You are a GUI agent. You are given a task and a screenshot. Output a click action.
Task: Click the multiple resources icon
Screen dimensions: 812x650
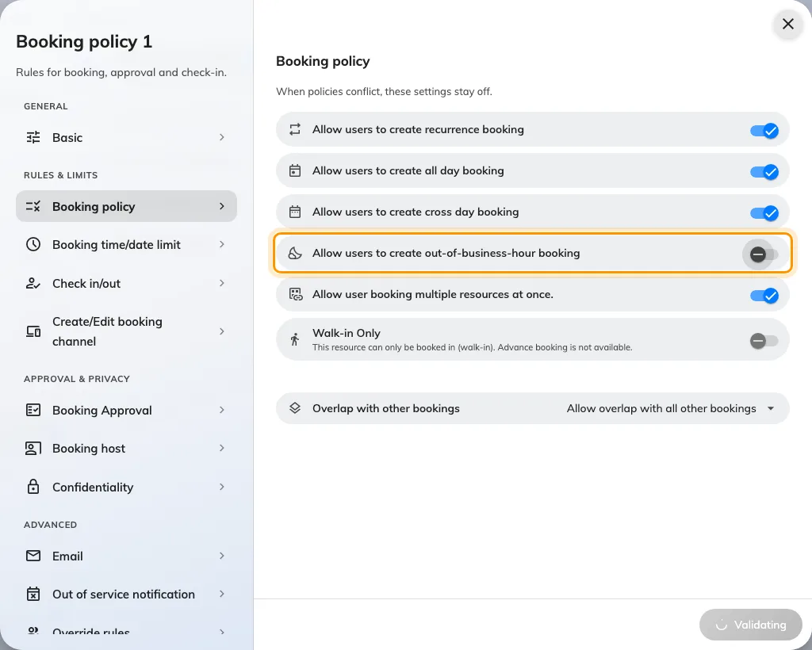tap(295, 294)
